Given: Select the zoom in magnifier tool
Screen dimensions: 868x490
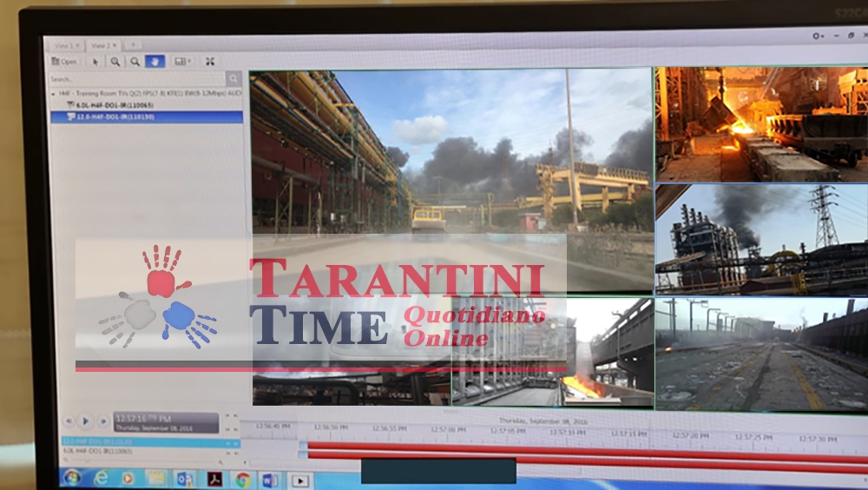Looking at the screenshot, I should coord(115,62).
